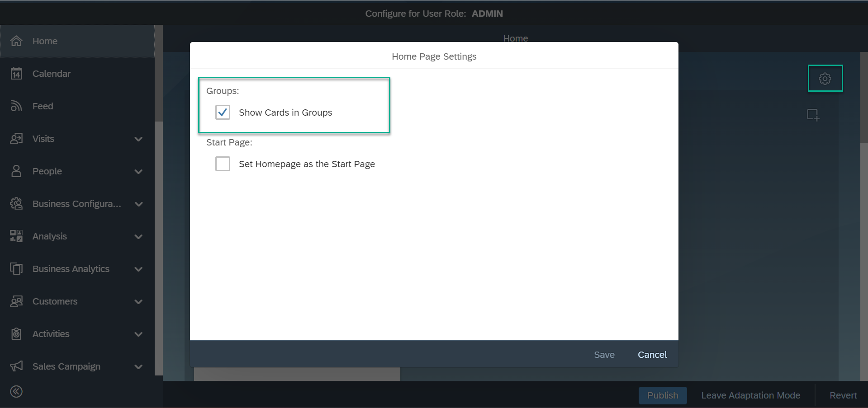Click the Revert button
The width and height of the screenshot is (868, 408).
(843, 395)
